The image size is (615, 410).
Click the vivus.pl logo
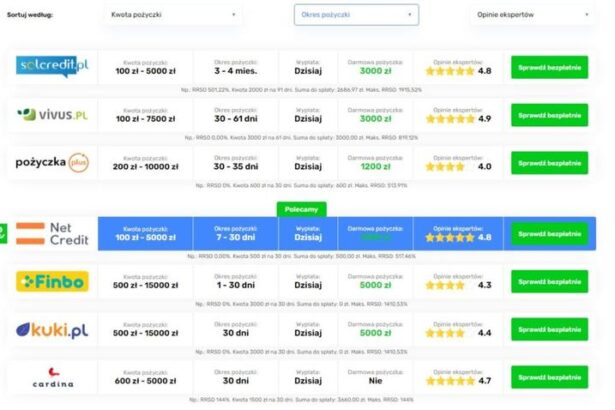(52, 114)
